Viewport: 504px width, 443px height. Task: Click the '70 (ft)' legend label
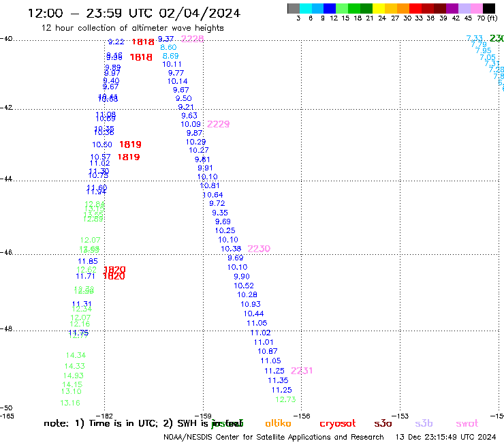tap(487, 18)
